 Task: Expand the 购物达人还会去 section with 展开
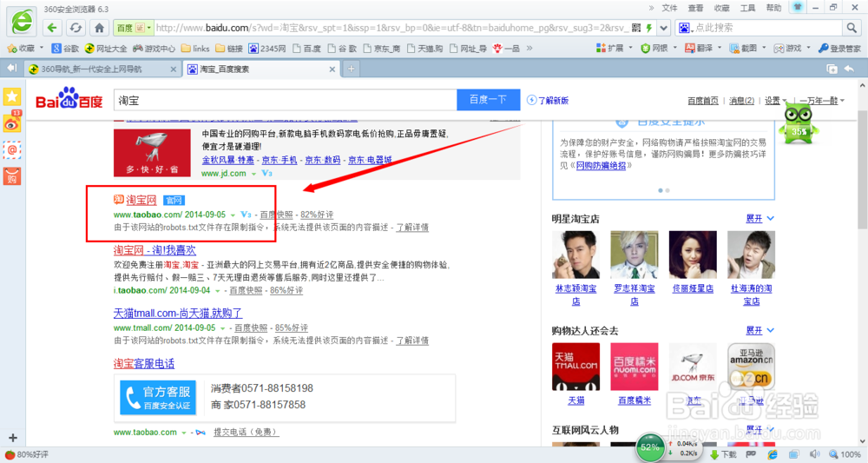760,331
